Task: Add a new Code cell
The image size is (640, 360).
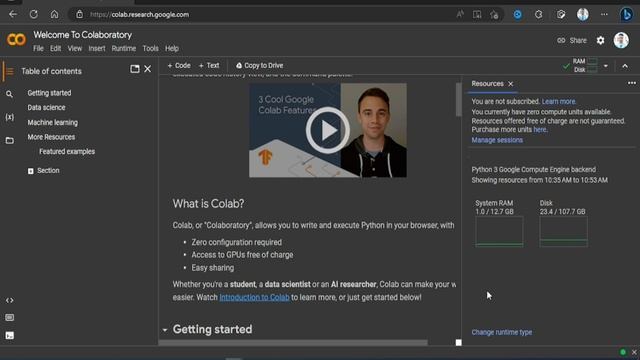Action: 179,65
